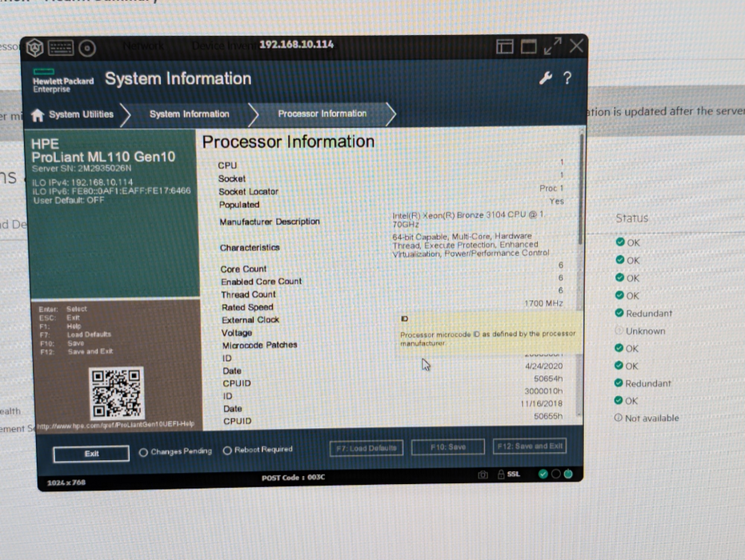Click the iLO IPv4 192.168.10.114 text in sidebar

click(x=82, y=182)
